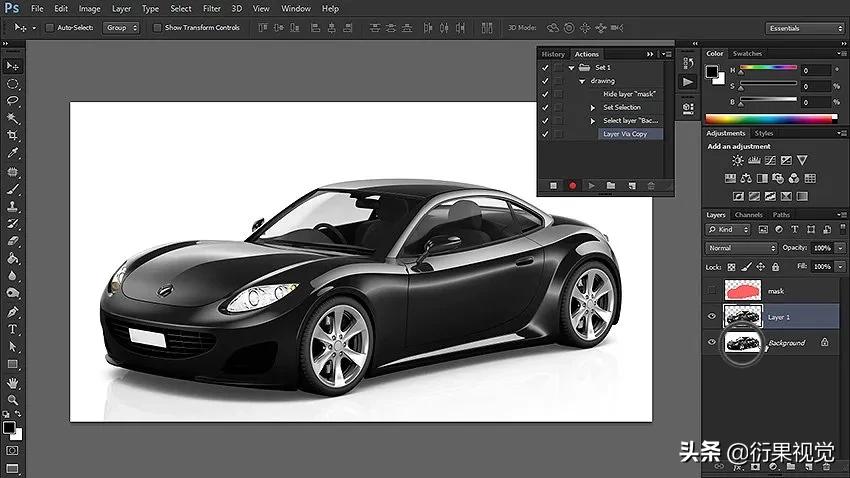The width and height of the screenshot is (850, 478).
Task: Click the record button in Actions panel
Action: (573, 185)
